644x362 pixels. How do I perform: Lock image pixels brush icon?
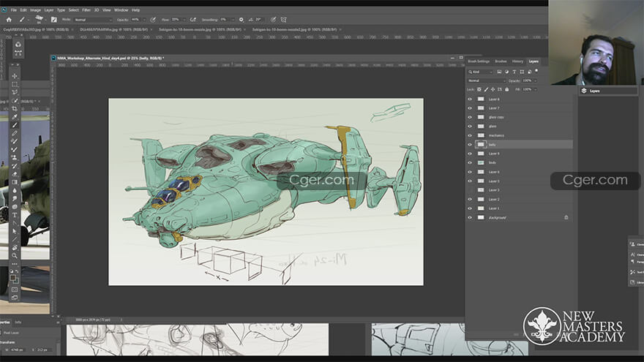tap(486, 89)
